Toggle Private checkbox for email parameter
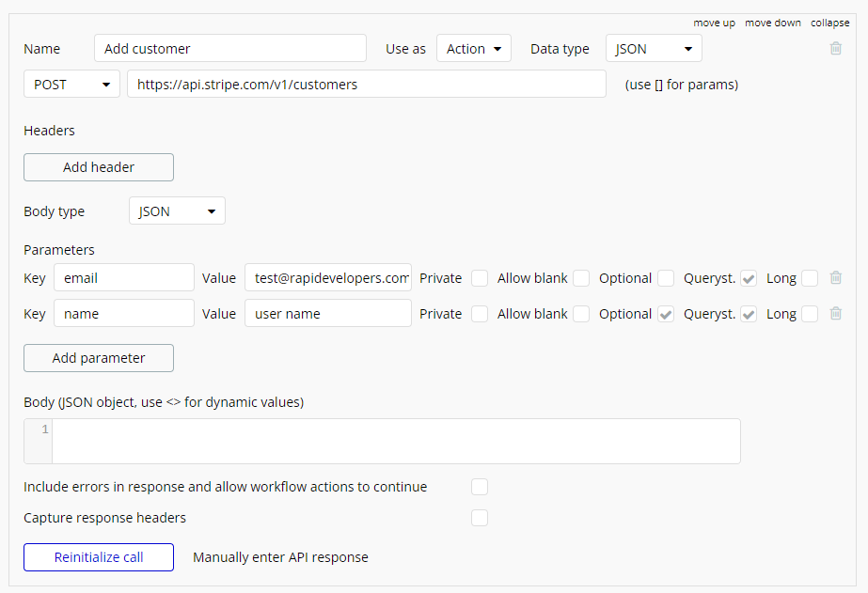This screenshot has width=868, height=593. 480,278
